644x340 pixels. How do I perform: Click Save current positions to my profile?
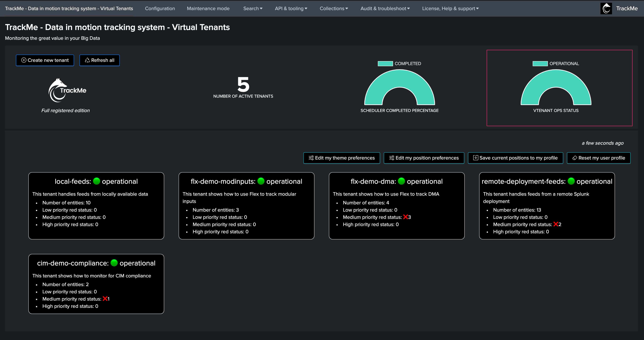click(x=515, y=158)
